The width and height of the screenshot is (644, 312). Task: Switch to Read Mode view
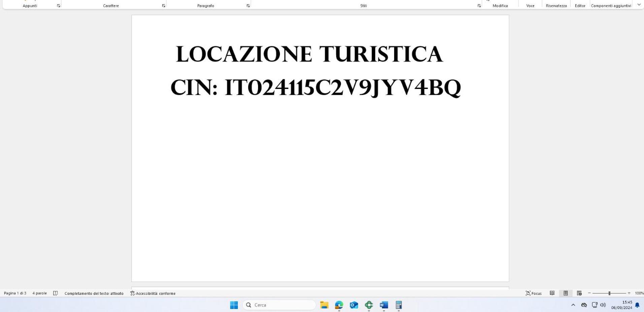(x=552, y=293)
